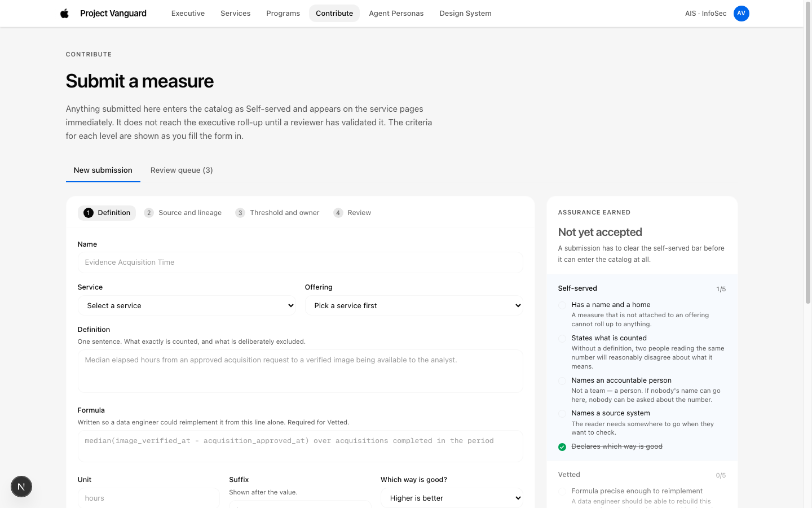Open the Programs nav item
The image size is (812, 508).
tap(283, 14)
